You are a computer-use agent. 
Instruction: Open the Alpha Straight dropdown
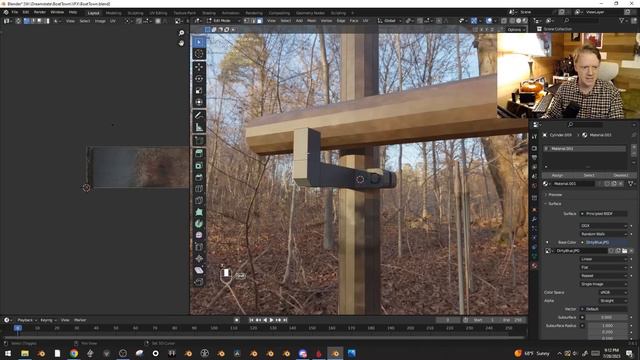pyautogui.click(x=613, y=301)
